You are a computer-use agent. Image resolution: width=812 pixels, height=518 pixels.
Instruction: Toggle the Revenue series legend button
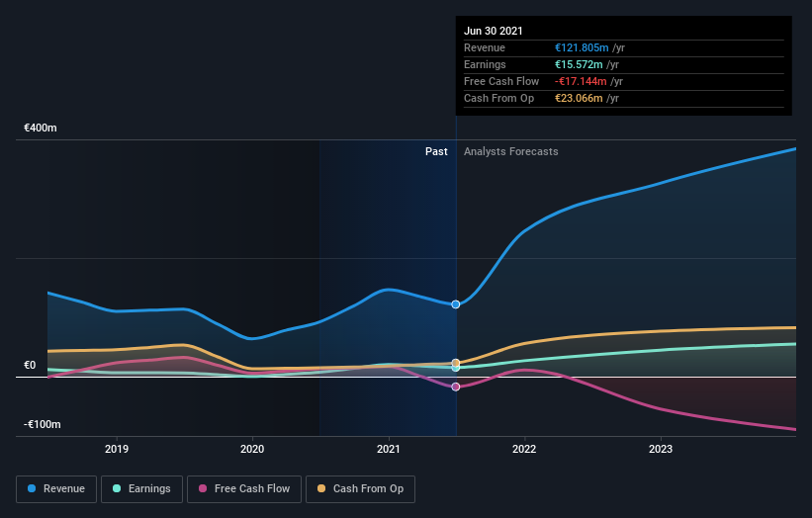[56, 489]
